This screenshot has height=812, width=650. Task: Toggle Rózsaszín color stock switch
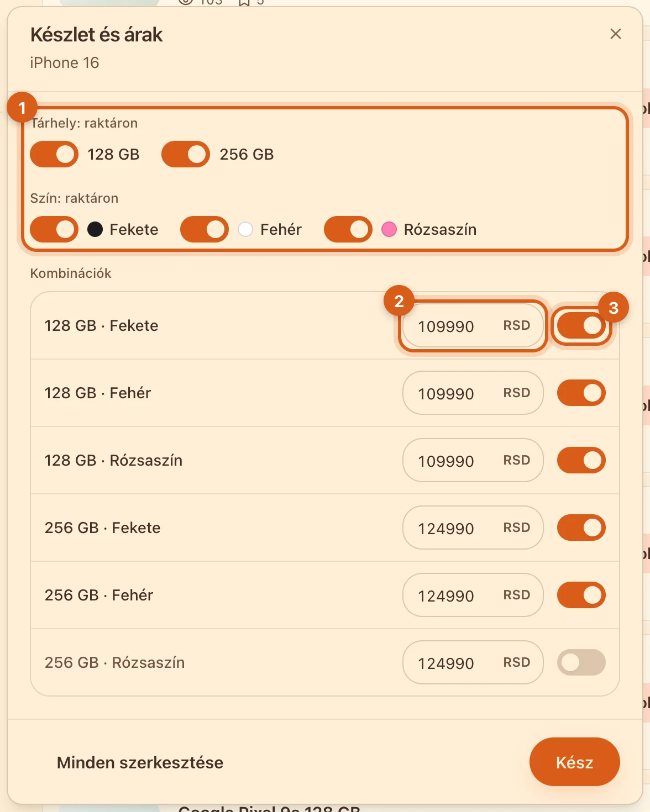coord(348,229)
